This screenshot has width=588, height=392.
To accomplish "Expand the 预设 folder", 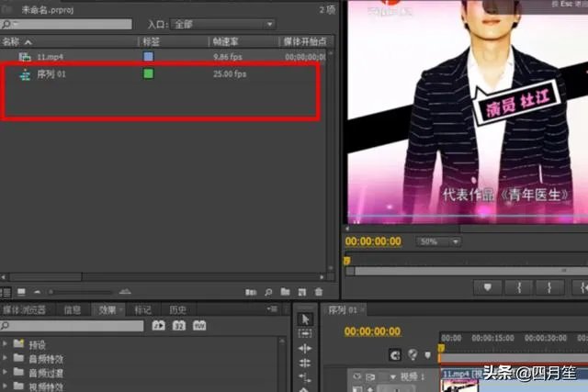I will [x=5, y=343].
